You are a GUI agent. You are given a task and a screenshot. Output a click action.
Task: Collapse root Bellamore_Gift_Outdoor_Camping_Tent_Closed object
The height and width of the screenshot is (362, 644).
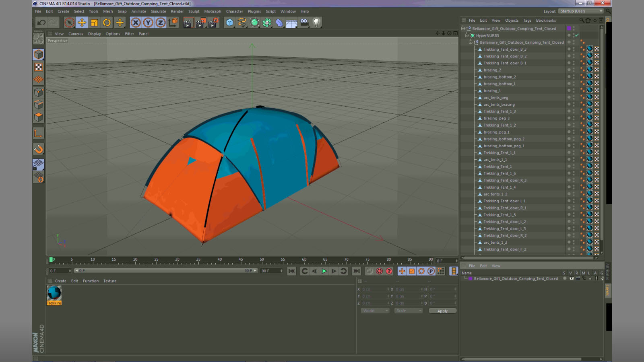(463, 29)
